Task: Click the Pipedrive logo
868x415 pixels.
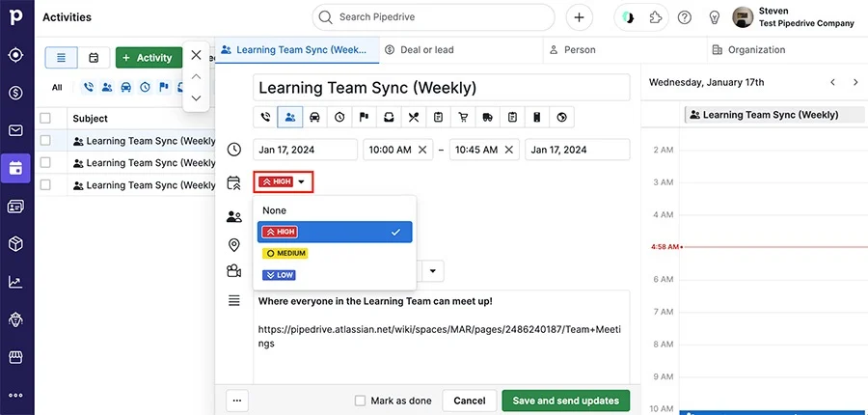Action: (x=16, y=17)
